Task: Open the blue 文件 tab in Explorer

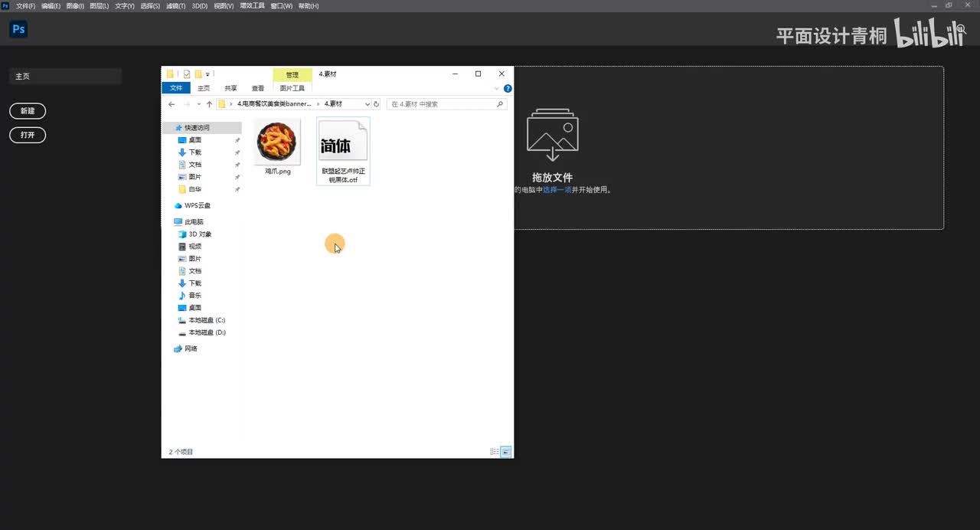Action: (176, 88)
